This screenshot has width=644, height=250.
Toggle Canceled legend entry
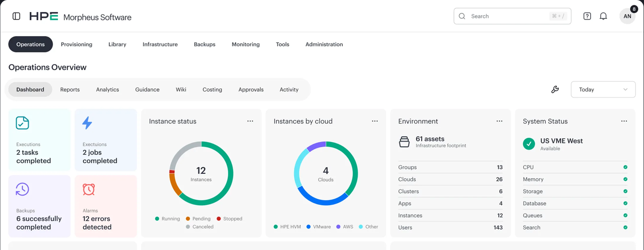(200, 227)
